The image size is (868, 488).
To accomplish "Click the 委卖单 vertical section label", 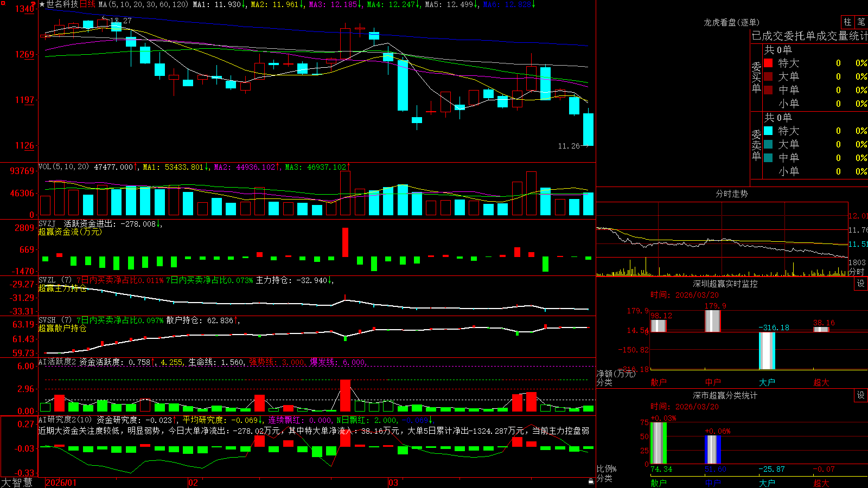I will [x=756, y=145].
